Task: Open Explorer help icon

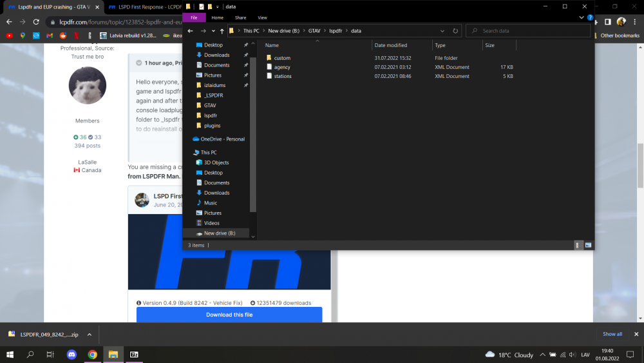Action: point(590,17)
